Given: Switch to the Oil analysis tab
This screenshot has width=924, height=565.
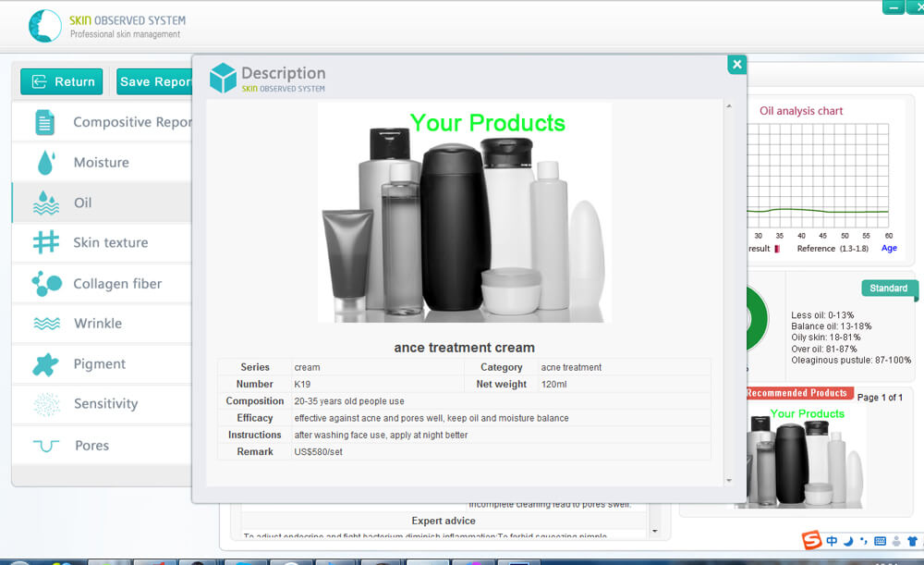Looking at the screenshot, I should [x=83, y=203].
